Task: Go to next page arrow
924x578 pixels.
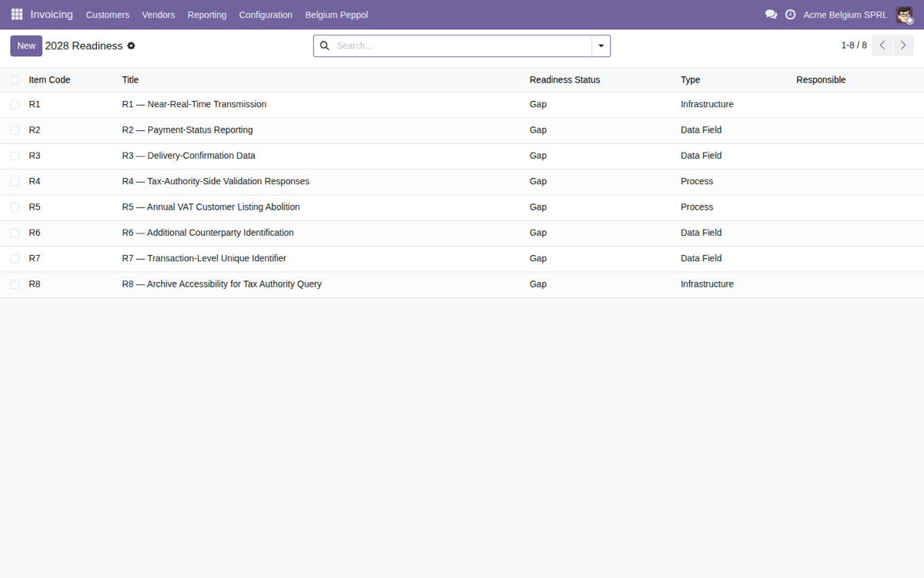Action: (x=904, y=45)
